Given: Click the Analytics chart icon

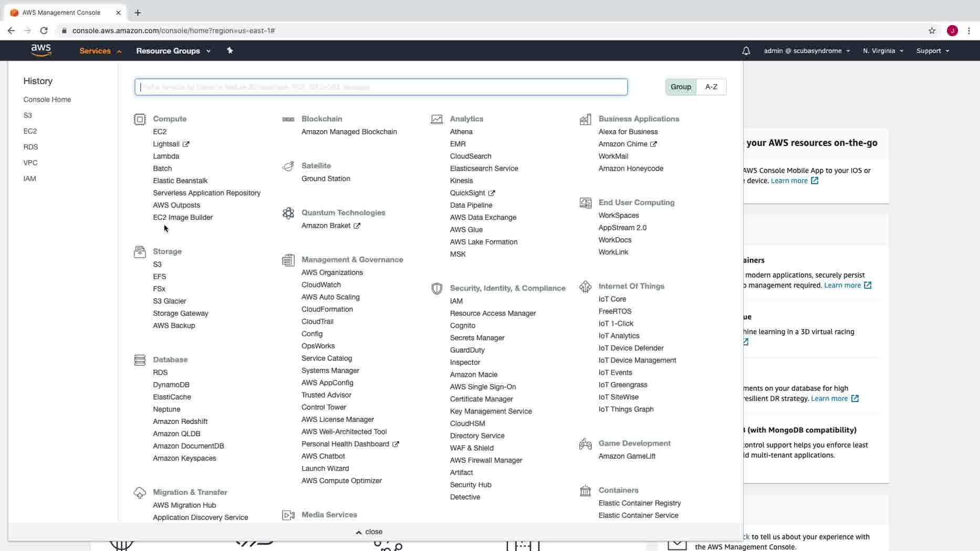Looking at the screenshot, I should click(x=437, y=119).
